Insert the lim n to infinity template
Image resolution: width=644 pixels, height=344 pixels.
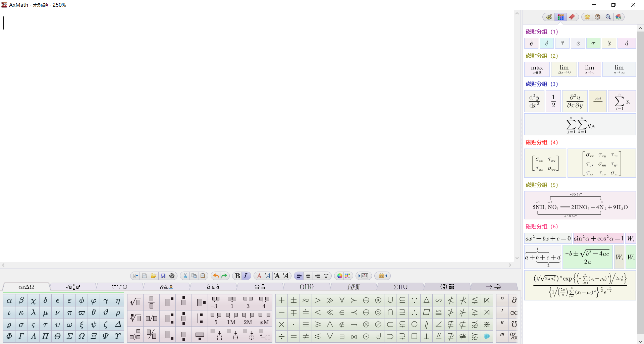click(619, 69)
